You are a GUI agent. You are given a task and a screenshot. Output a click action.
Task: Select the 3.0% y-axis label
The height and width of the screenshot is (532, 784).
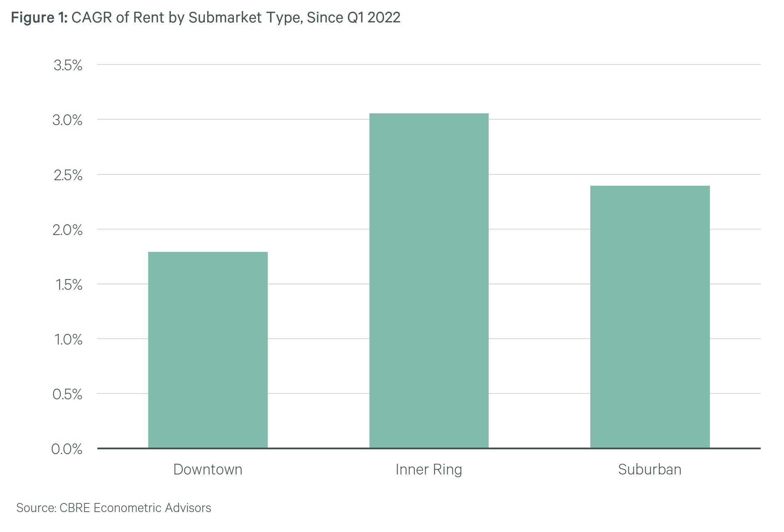[68, 120]
